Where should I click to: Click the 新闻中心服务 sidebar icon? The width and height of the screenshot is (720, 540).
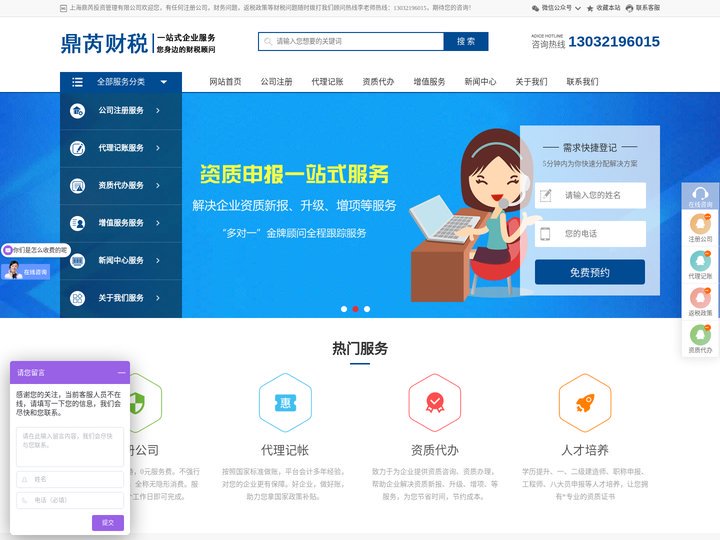[77, 261]
